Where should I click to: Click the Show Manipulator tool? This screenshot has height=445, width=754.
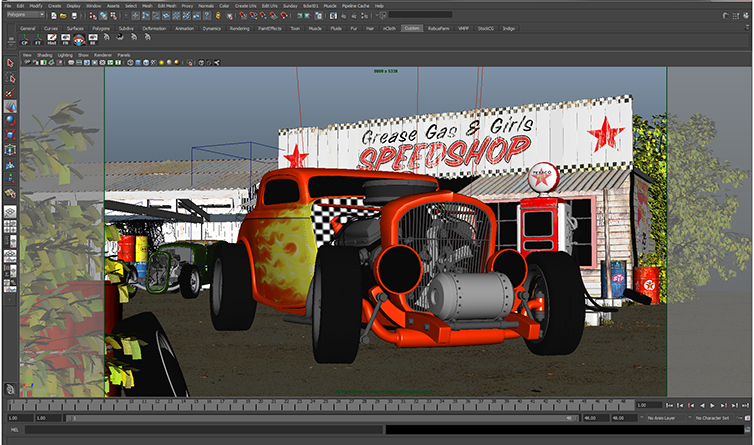(x=10, y=179)
